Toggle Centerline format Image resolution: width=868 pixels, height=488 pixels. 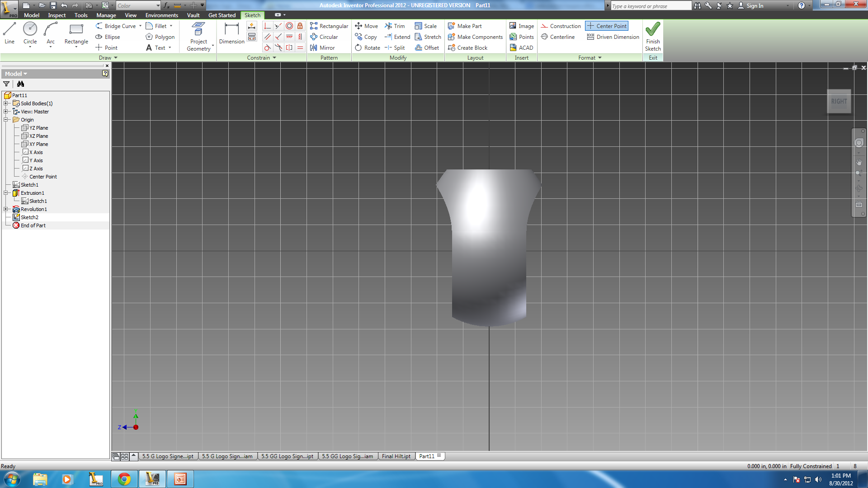558,37
